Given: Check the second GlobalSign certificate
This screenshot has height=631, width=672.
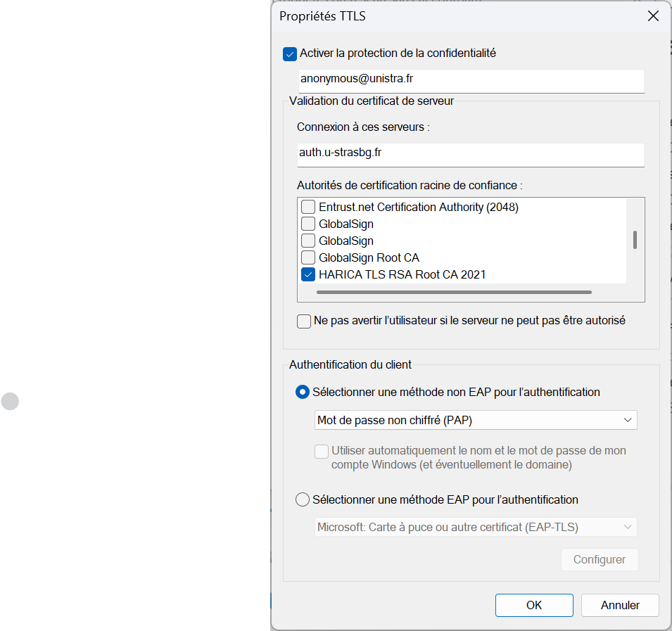Looking at the screenshot, I should coord(308,241).
